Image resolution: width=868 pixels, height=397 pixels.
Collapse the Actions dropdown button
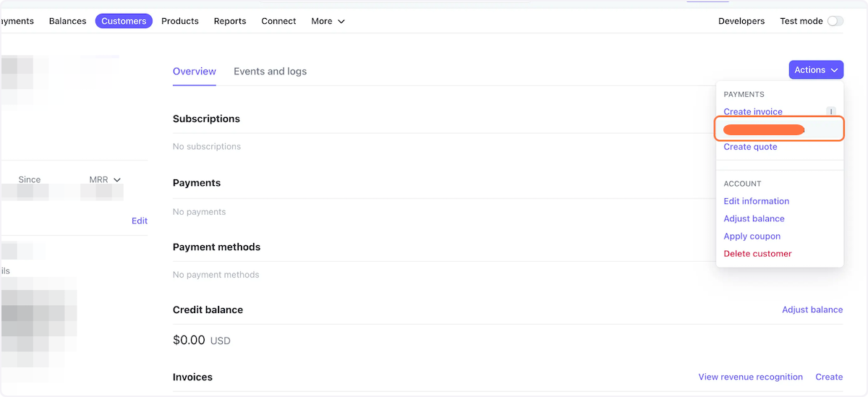point(816,70)
